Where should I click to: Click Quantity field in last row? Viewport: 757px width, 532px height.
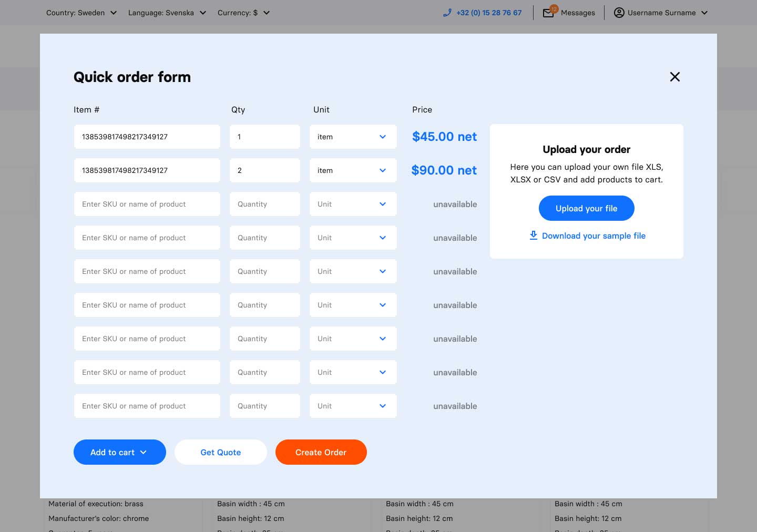(265, 406)
